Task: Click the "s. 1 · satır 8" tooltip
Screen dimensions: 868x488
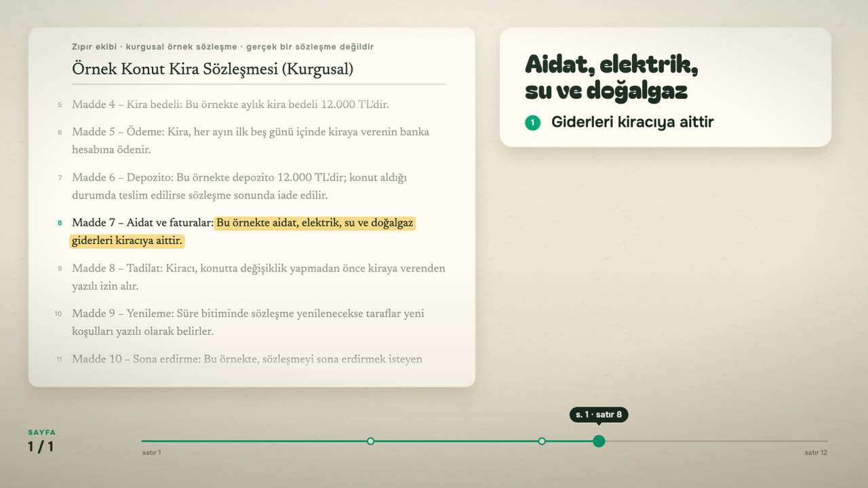Action: 599,414
